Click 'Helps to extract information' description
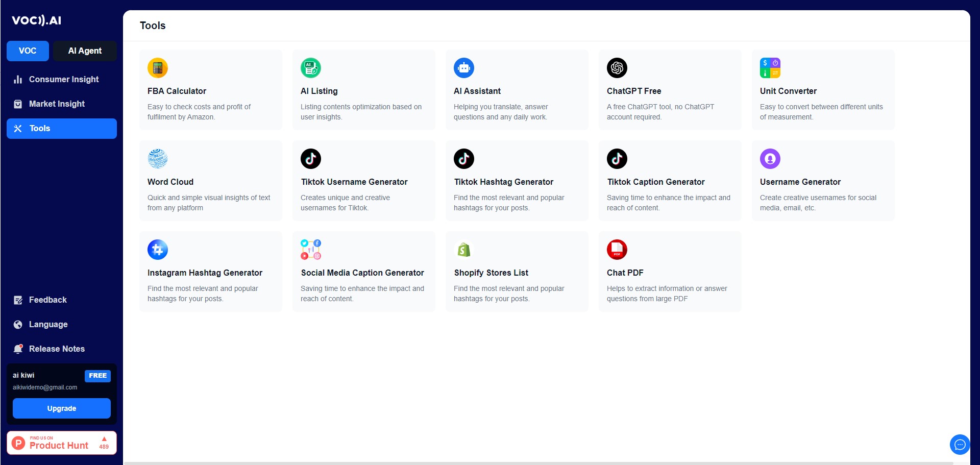This screenshot has height=465, width=980. tap(667, 293)
